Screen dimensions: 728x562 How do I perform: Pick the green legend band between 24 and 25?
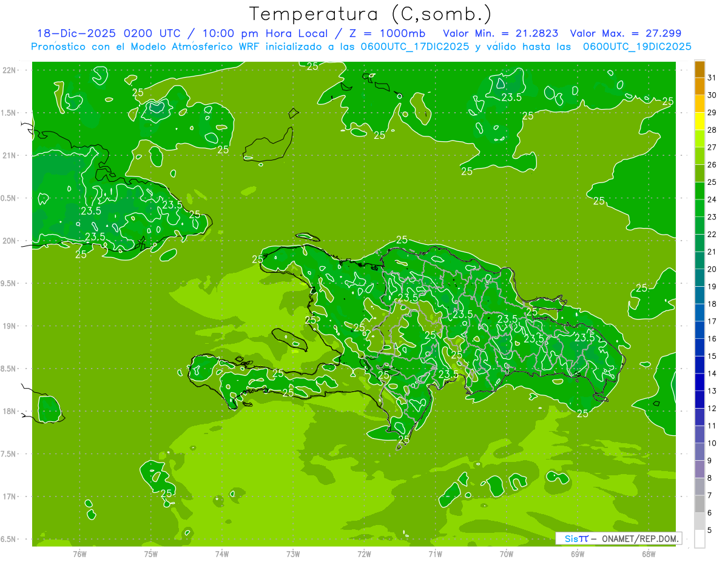(699, 191)
